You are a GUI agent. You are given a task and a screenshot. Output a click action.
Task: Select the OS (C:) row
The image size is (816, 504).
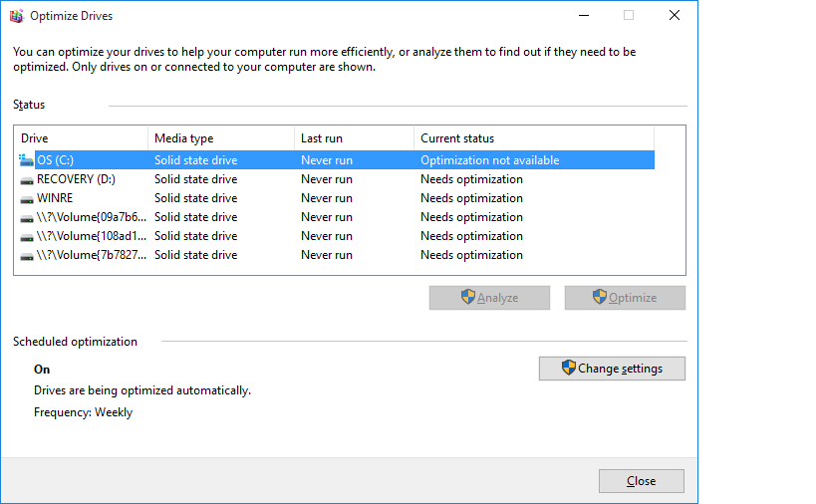337,160
